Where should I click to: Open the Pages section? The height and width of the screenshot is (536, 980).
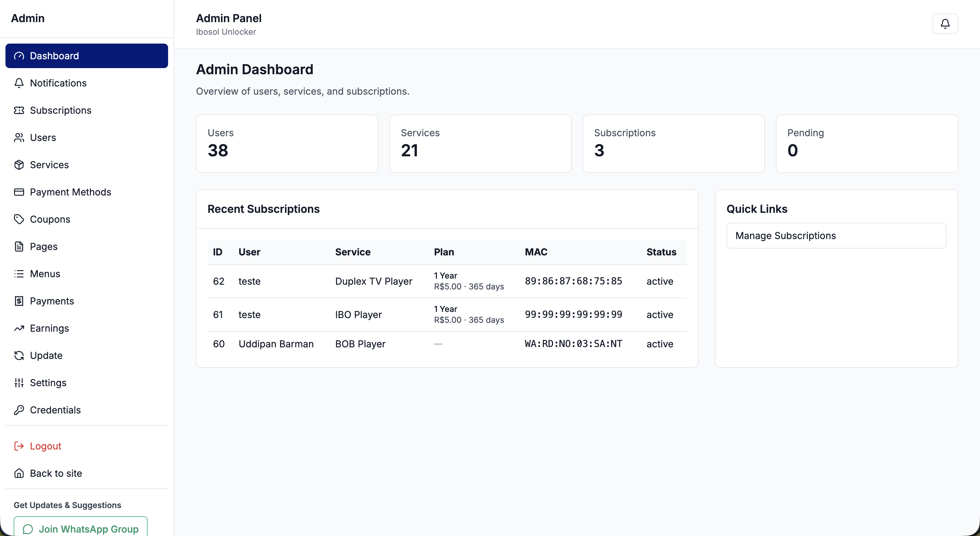(x=43, y=247)
